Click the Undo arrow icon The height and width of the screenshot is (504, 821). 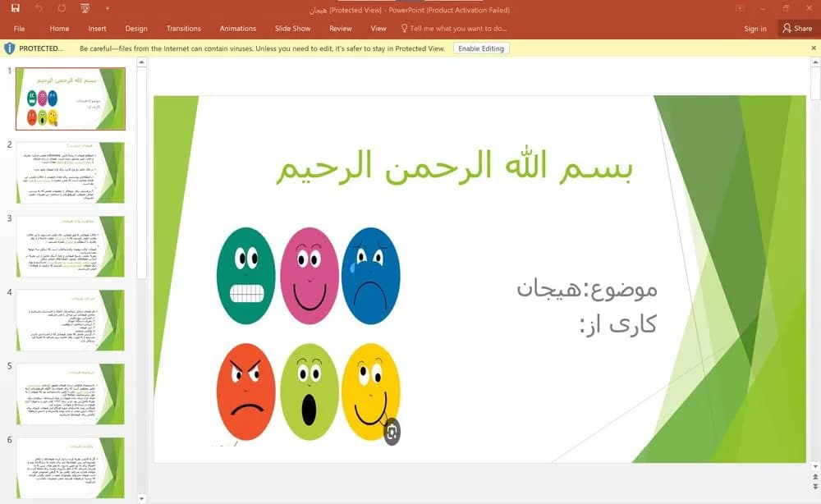pos(39,8)
